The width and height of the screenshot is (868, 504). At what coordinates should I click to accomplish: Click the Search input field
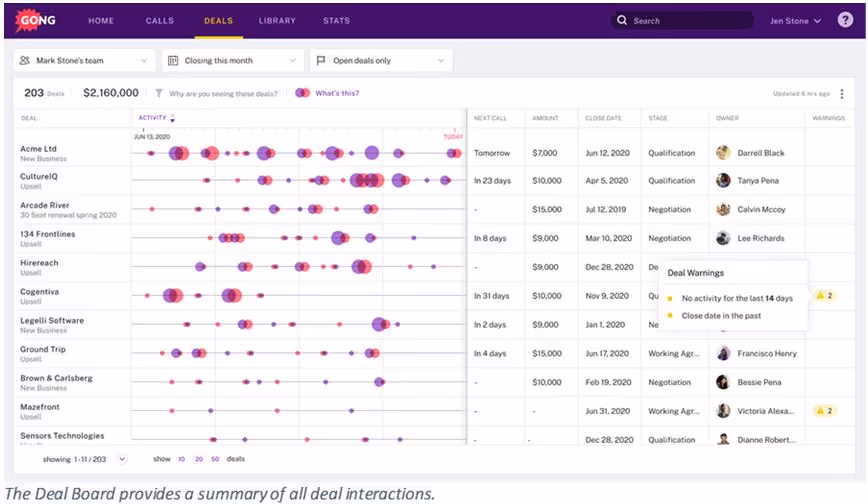(x=683, y=20)
